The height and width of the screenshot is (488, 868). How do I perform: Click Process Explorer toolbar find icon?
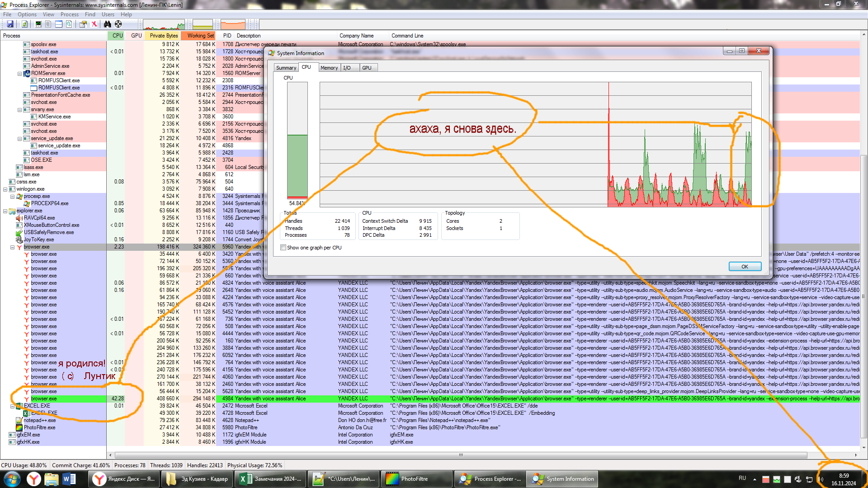click(106, 24)
